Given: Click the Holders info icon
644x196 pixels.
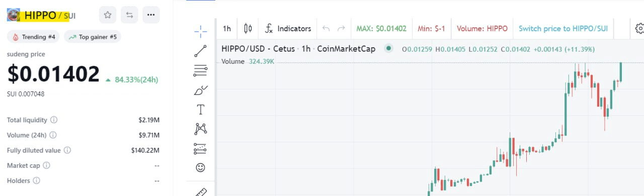Looking at the screenshot, I should pyautogui.click(x=36, y=180).
